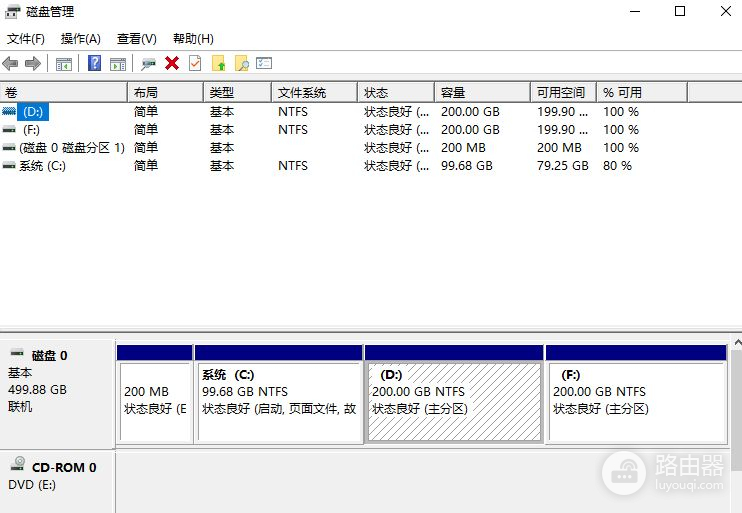Click the yellow folder with green arrow icon
This screenshot has height=513, width=742.
click(219, 64)
